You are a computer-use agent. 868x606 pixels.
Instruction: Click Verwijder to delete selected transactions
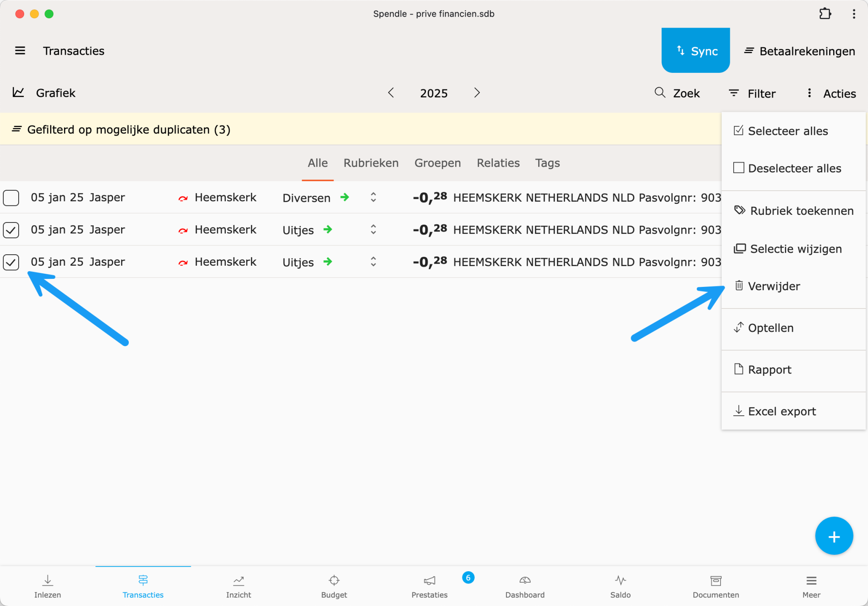click(793, 286)
